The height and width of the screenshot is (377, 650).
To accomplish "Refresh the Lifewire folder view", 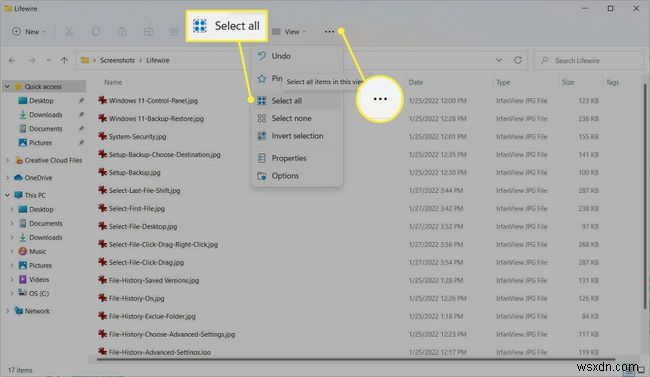I will click(518, 60).
